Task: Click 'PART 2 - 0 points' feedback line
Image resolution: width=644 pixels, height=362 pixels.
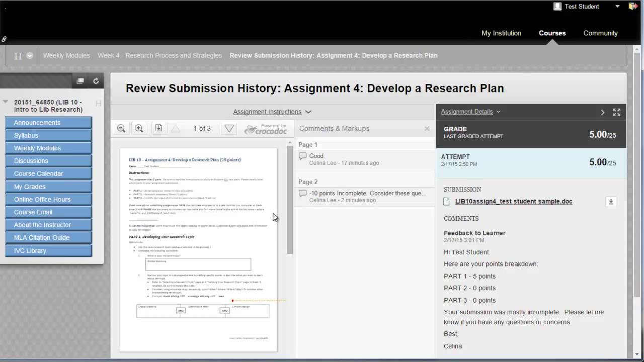Action: [469, 288]
